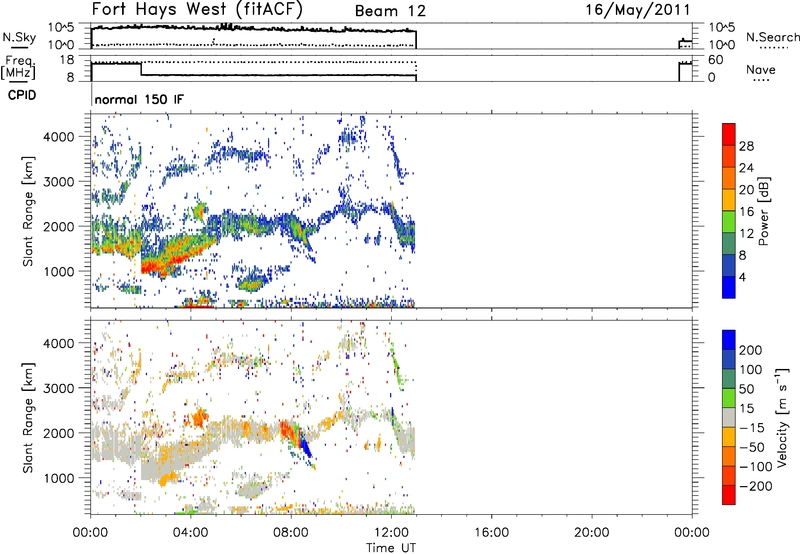
Task: Click the '16:00' time axis label
Action: tap(491, 533)
